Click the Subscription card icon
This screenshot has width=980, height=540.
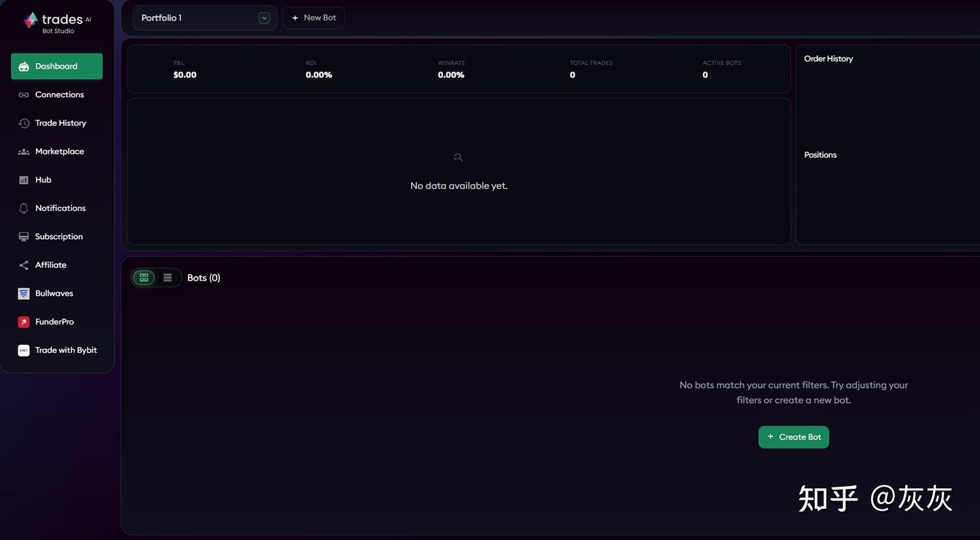click(24, 237)
